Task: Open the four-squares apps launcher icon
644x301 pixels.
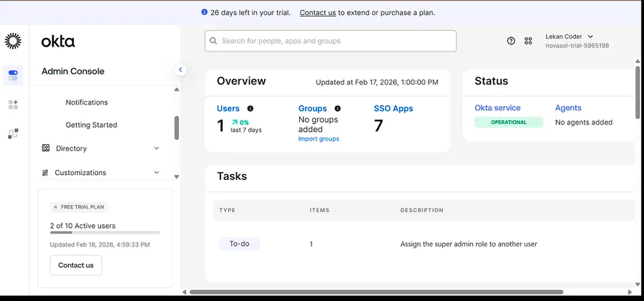Action: pyautogui.click(x=528, y=41)
